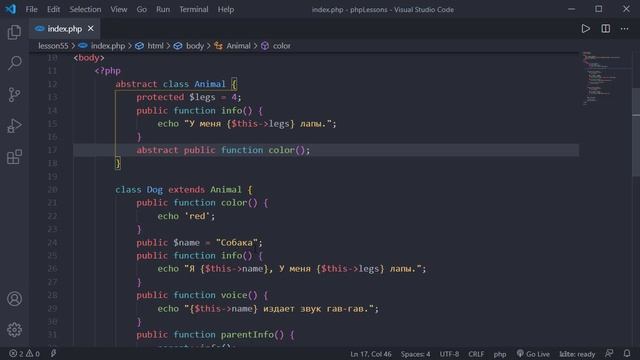This screenshot has height=360, width=640.
Task: Click kite: ready status entry
Action: [x=577, y=354]
